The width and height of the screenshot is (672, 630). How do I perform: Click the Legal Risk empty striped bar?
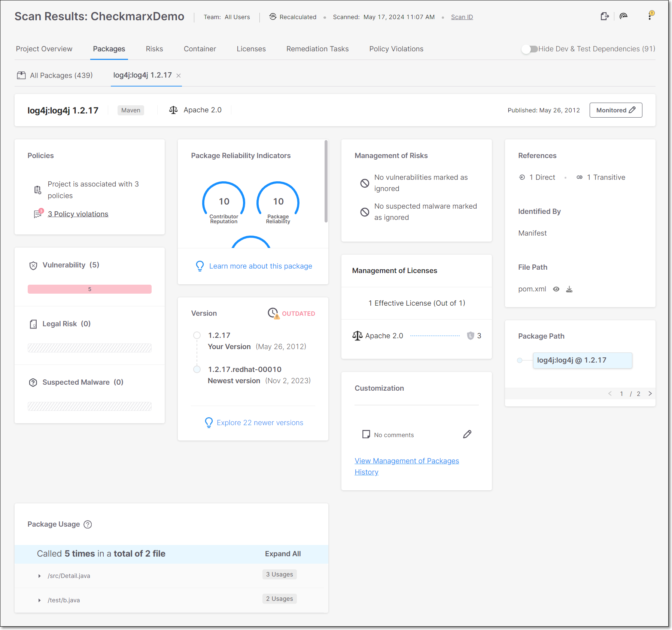tap(89, 348)
